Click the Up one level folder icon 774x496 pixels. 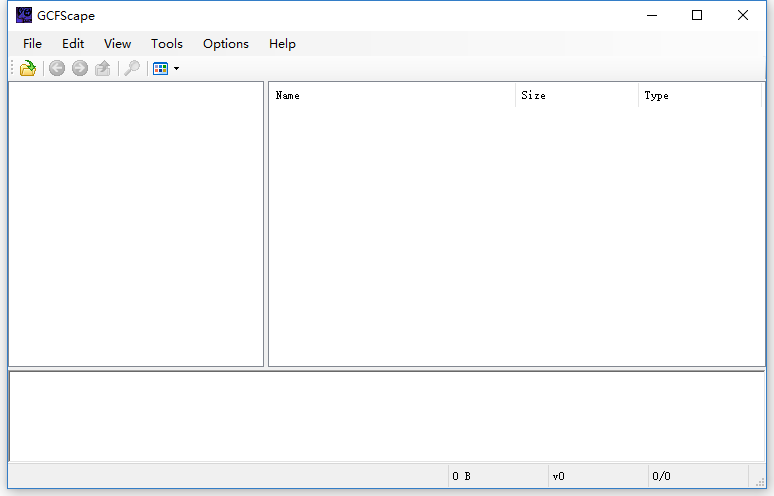103,68
